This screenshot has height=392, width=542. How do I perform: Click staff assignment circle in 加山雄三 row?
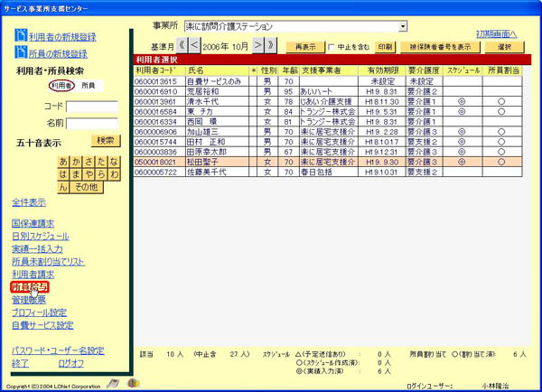point(501,132)
